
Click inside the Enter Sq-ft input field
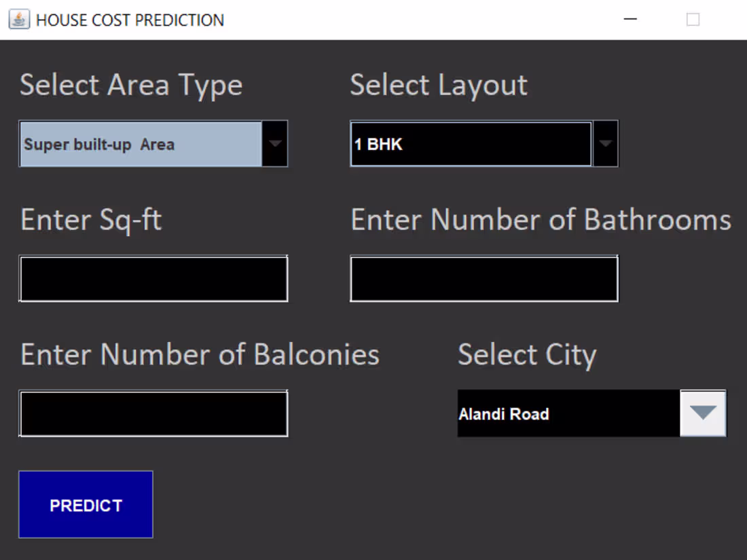[153, 278]
